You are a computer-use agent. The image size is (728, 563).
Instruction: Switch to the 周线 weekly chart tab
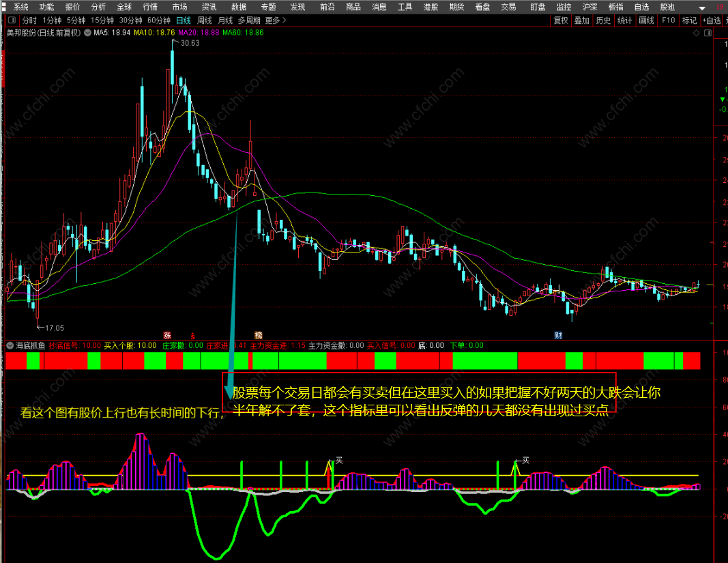205,20
